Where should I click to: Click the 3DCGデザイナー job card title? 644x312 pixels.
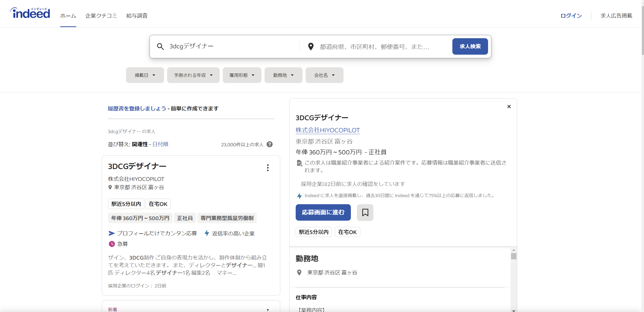click(137, 166)
